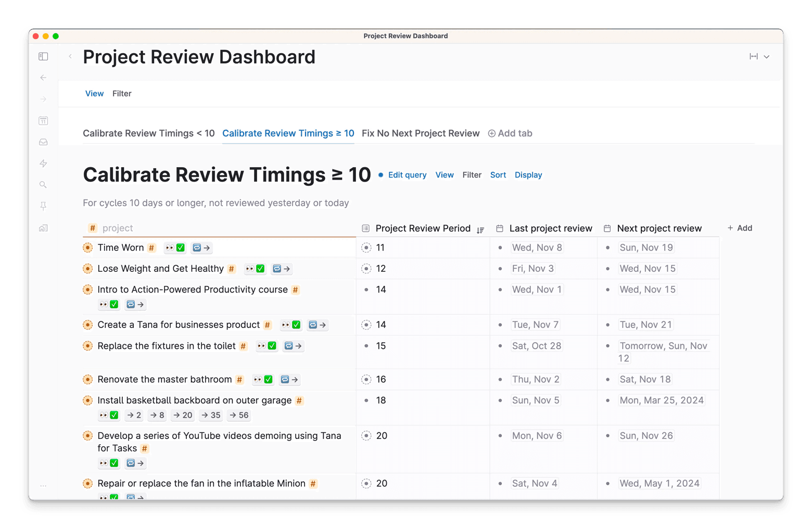
Task: Open the Sort options
Action: 498,175
